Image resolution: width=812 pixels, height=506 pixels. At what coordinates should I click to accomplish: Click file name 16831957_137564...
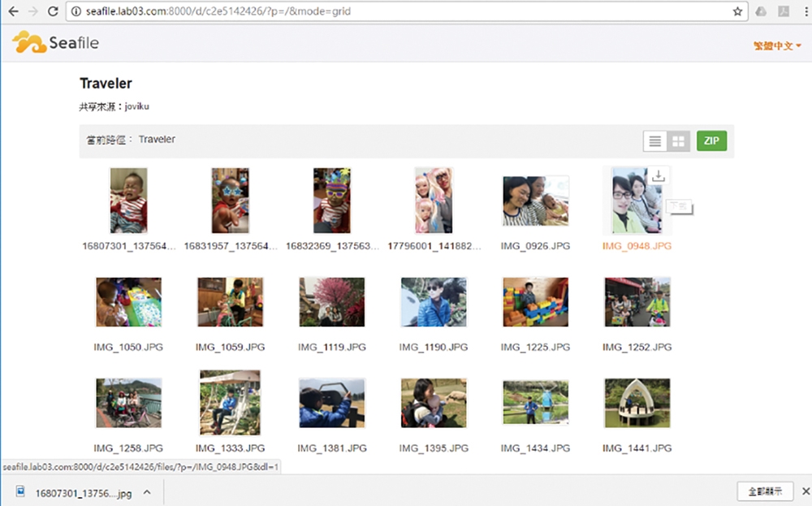click(231, 246)
